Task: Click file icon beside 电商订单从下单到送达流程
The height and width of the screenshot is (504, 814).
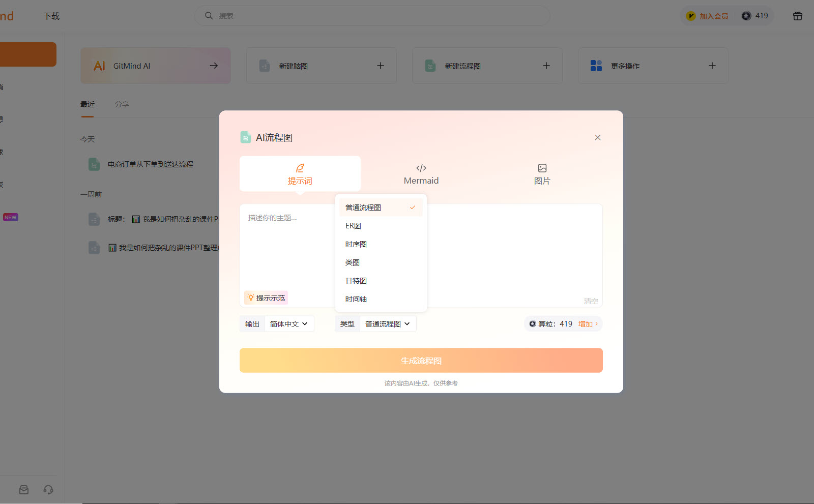Action: point(94,164)
